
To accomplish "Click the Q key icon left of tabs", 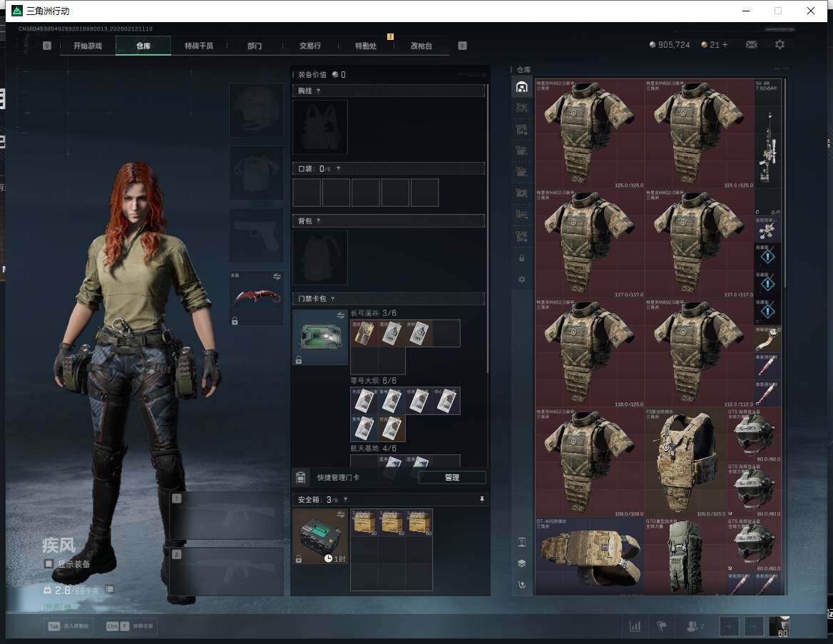I will click(47, 46).
